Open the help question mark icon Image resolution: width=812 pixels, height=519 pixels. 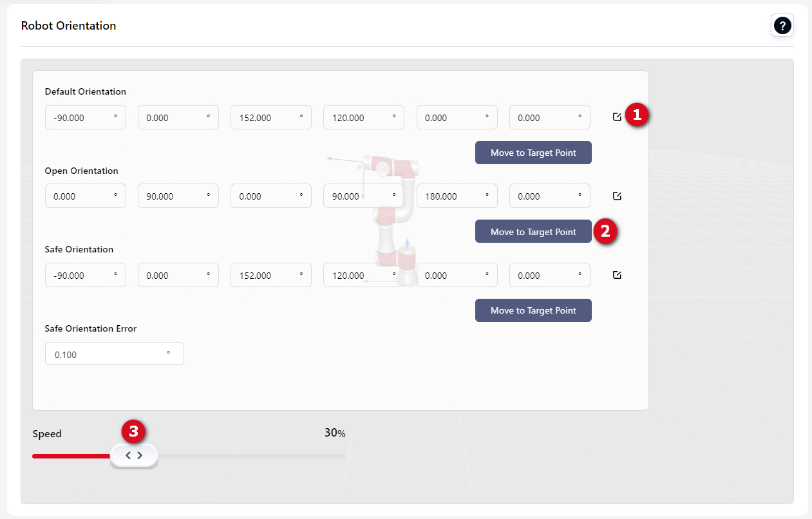[782, 26]
